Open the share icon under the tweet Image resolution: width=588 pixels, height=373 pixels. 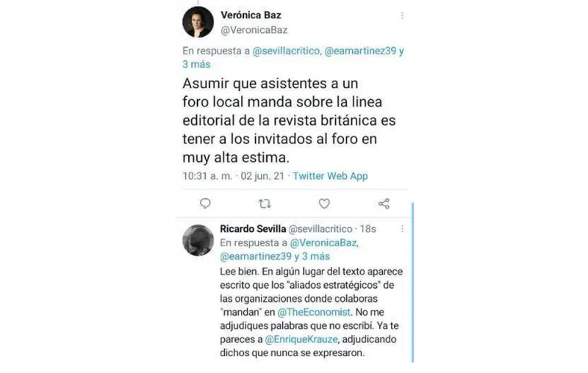384,203
